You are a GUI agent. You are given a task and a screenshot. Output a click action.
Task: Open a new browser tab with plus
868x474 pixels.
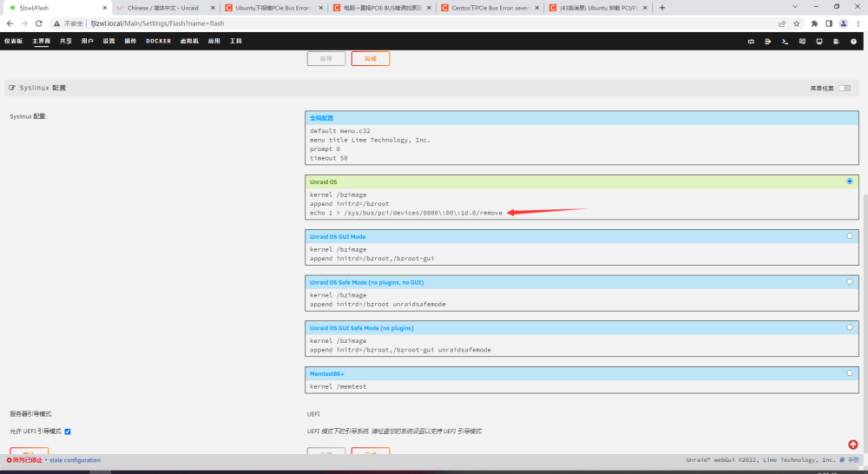click(662, 8)
